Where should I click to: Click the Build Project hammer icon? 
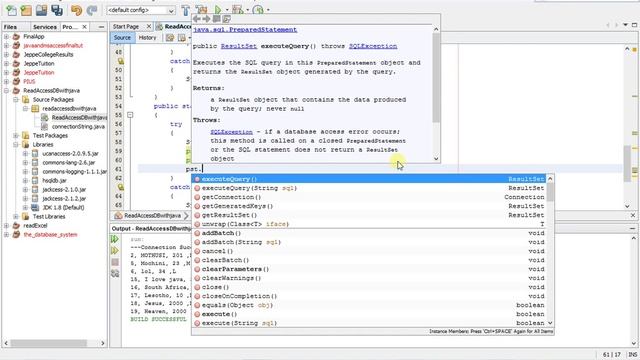point(185,10)
